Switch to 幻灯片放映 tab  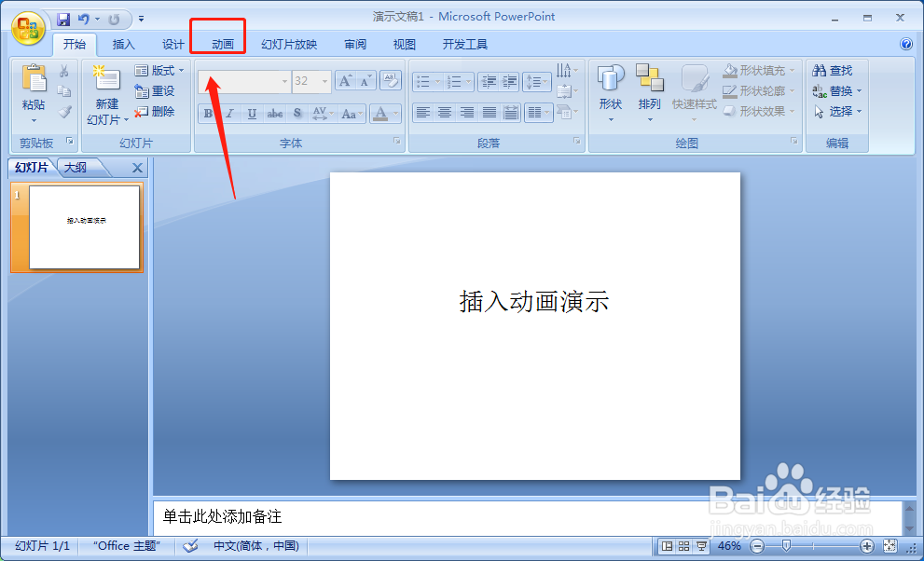(x=289, y=44)
